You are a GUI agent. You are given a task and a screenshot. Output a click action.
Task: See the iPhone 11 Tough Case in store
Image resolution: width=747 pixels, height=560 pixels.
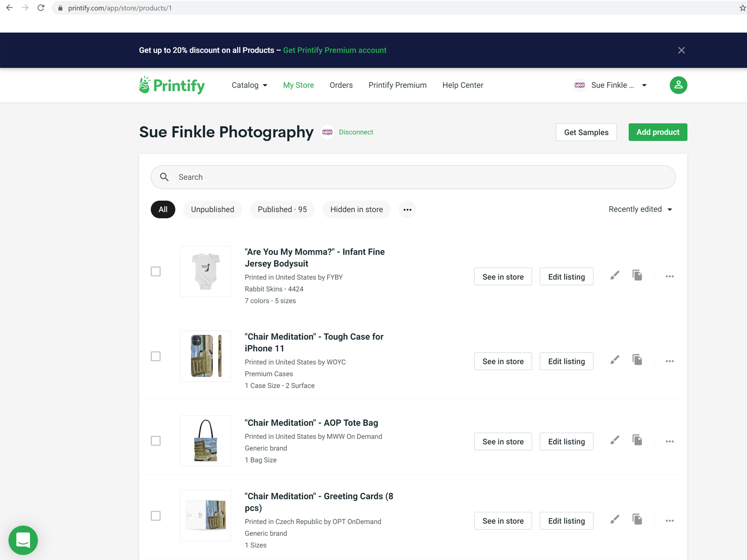pyautogui.click(x=503, y=361)
